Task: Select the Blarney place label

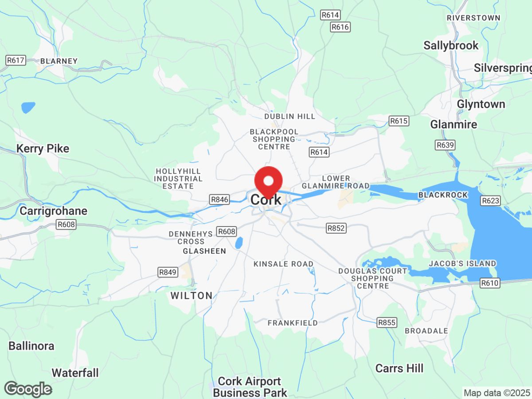Action: 59,61
